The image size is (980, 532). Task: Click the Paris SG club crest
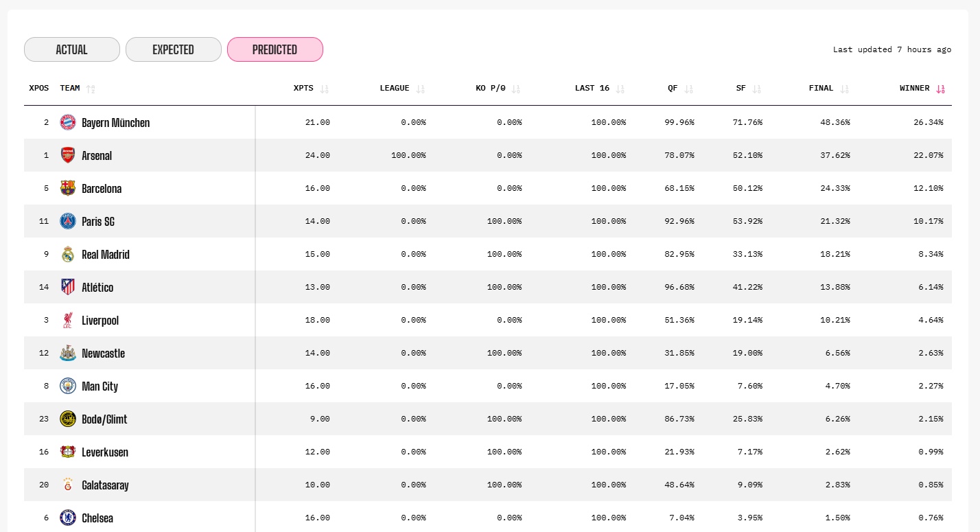pos(67,222)
